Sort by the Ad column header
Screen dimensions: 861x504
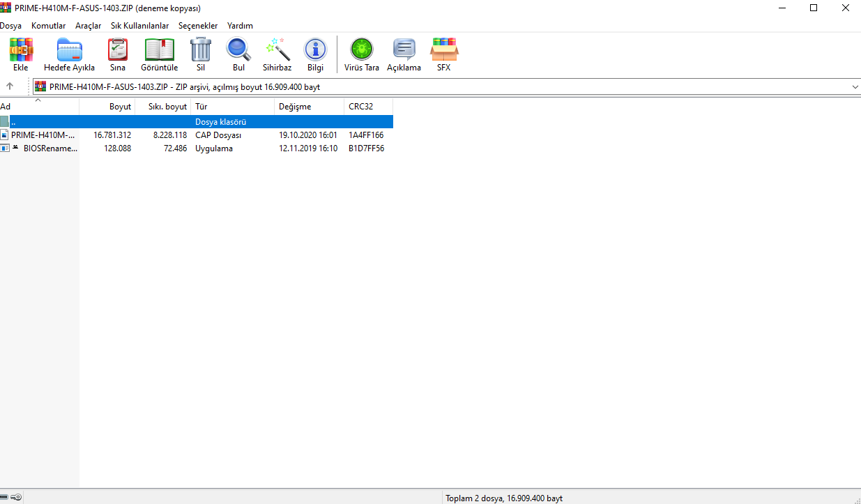click(39, 107)
